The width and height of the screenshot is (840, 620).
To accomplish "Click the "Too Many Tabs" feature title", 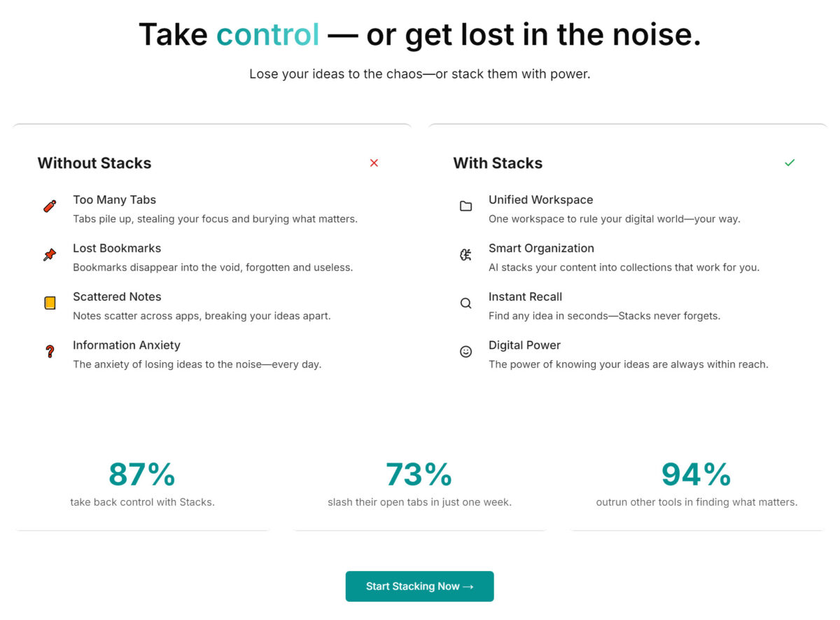I will click(x=114, y=200).
